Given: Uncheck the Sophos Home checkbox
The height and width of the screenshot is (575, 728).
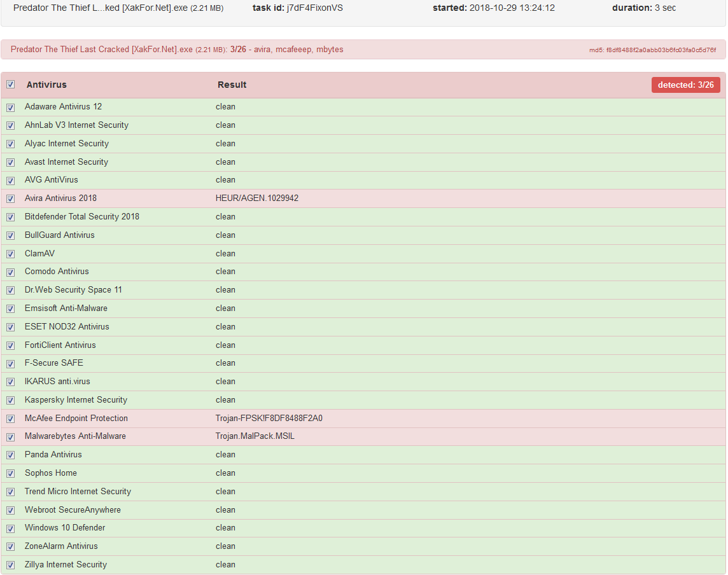Looking at the screenshot, I should tap(11, 474).
